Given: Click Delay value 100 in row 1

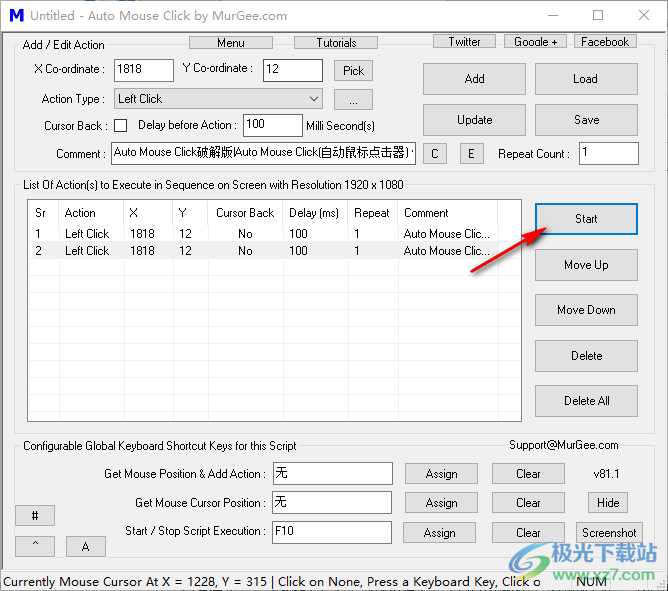Looking at the screenshot, I should [x=298, y=234].
